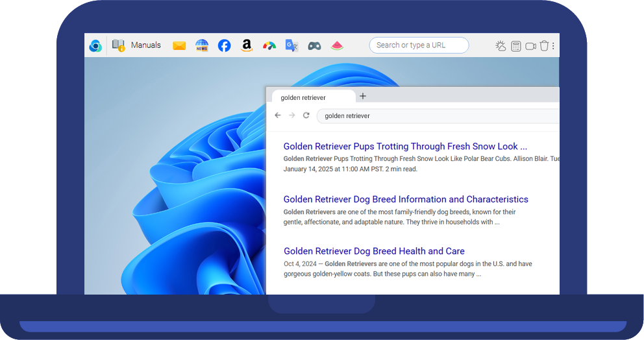Click the video camera icon
The height and width of the screenshot is (340, 644).
530,46
